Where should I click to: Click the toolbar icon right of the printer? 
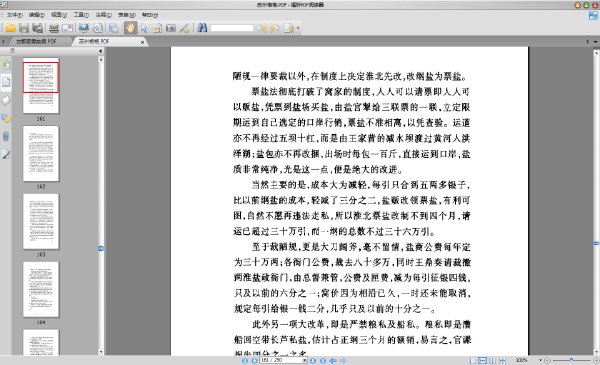(x=67, y=28)
